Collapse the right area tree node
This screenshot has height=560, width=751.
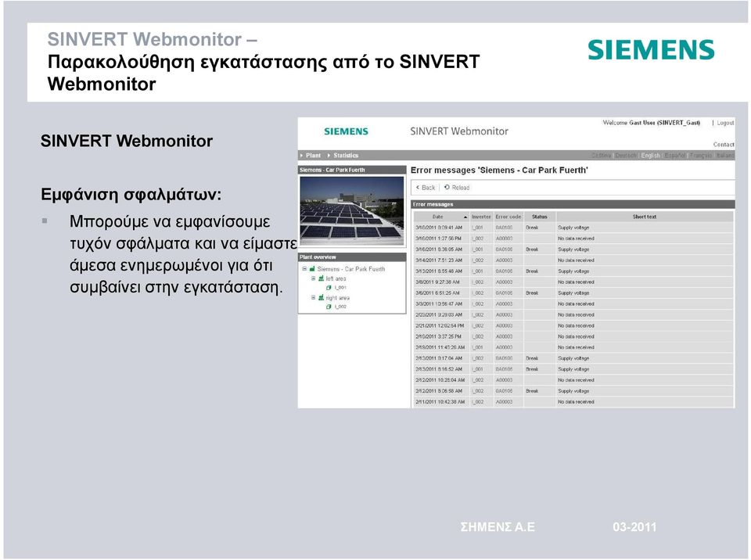[x=313, y=297]
